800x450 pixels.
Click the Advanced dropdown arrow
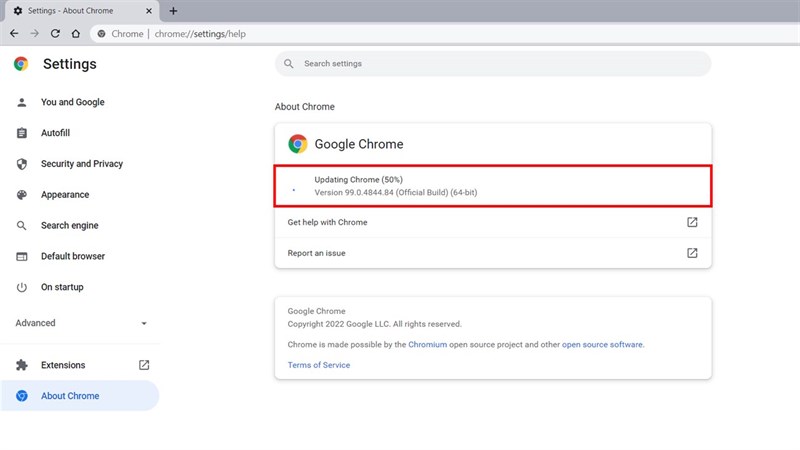[x=144, y=323]
